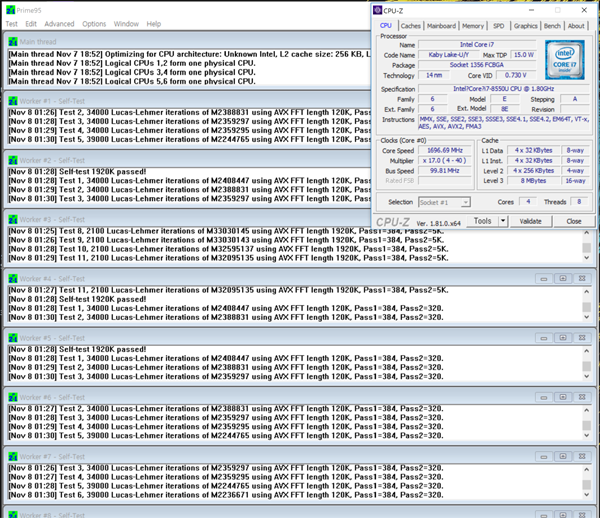600x518 pixels.
Task: Click the Level 3 cache value 8 MBytes
Action: [x=533, y=181]
